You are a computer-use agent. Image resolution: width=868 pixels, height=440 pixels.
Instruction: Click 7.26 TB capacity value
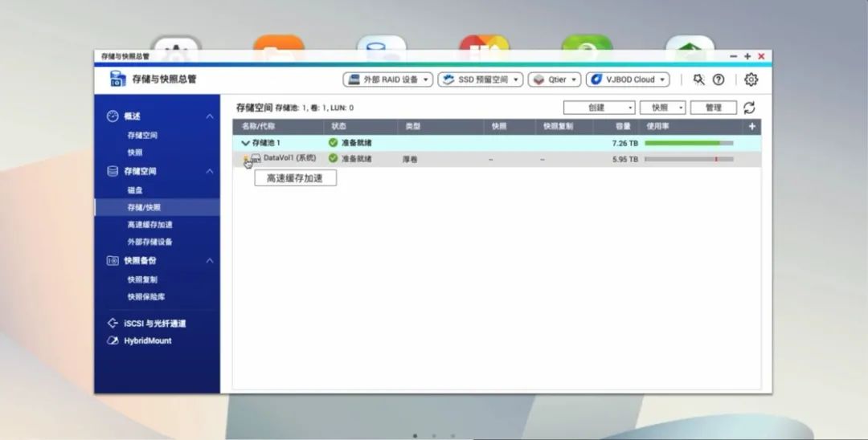[625, 143]
